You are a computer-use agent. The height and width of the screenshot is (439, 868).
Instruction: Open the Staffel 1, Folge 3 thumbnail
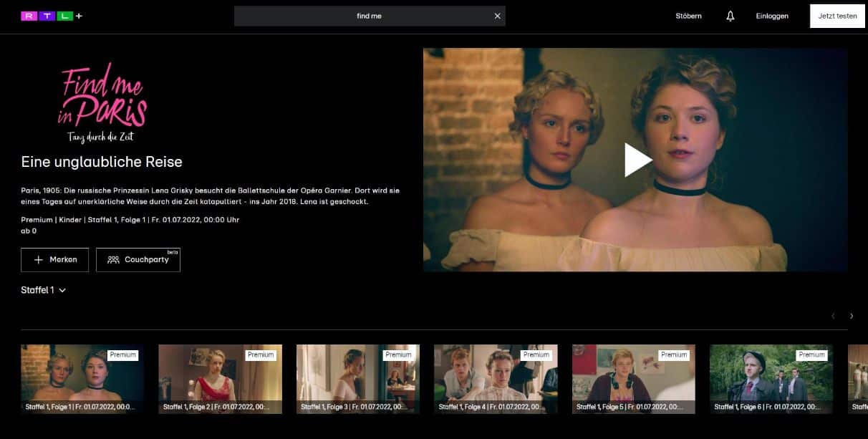(x=358, y=379)
